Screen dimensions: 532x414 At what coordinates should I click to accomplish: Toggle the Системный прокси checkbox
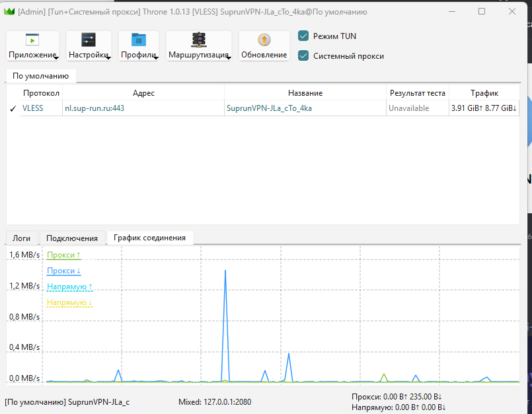pyautogui.click(x=303, y=55)
